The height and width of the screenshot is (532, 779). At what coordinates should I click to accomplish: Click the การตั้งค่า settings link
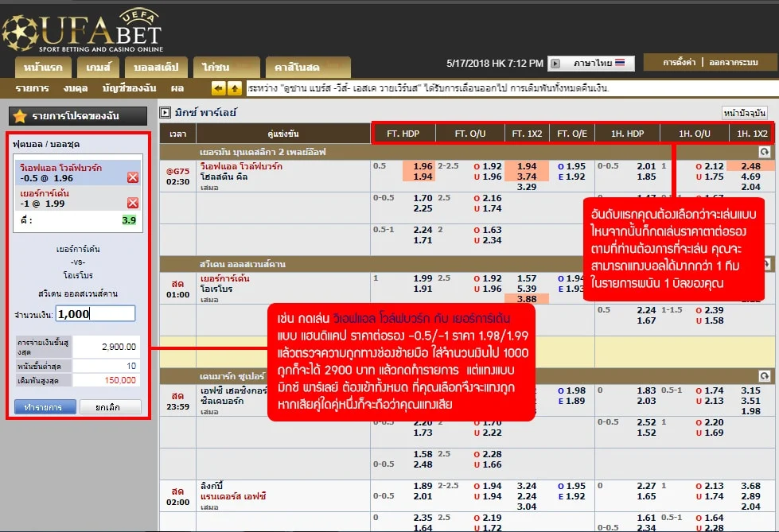(x=680, y=63)
